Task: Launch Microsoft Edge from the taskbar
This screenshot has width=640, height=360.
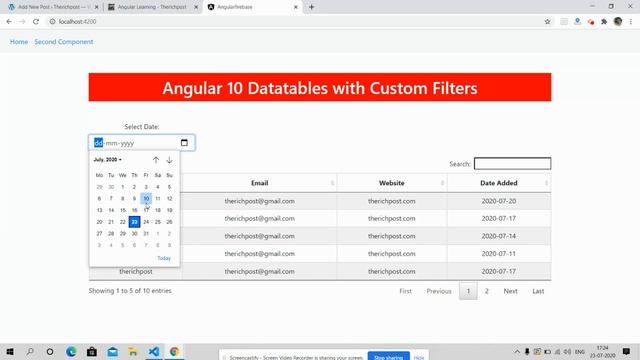Action: (x=71, y=351)
